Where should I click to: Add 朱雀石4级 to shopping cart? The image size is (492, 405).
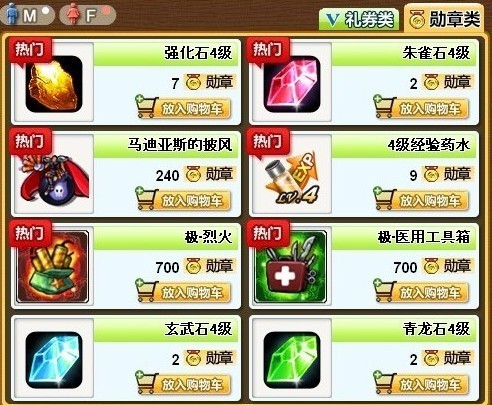(421, 107)
